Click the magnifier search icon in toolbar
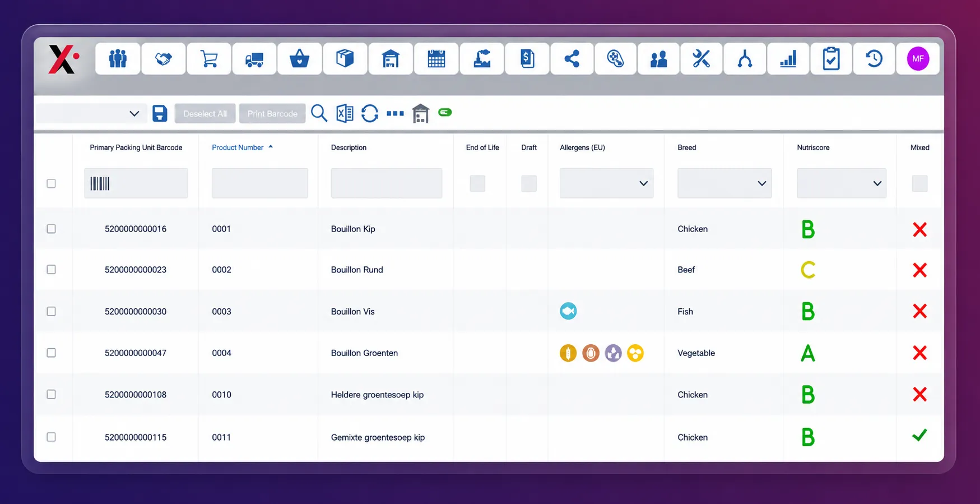 [x=319, y=113]
